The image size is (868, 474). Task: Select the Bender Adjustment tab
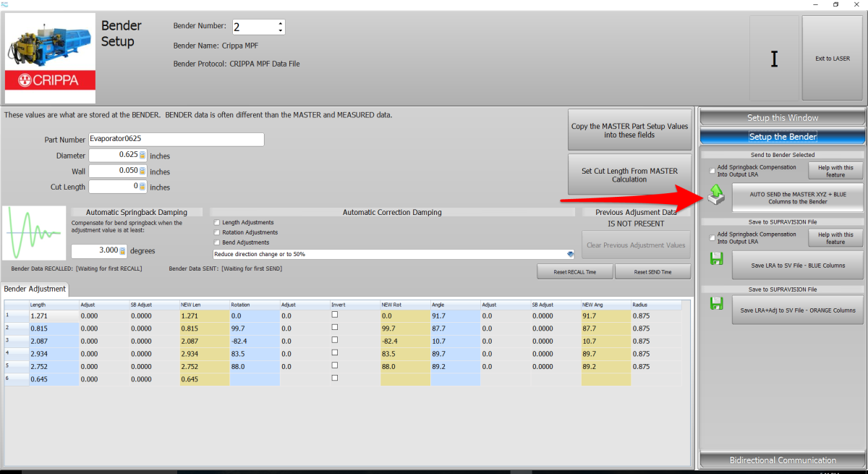point(35,289)
